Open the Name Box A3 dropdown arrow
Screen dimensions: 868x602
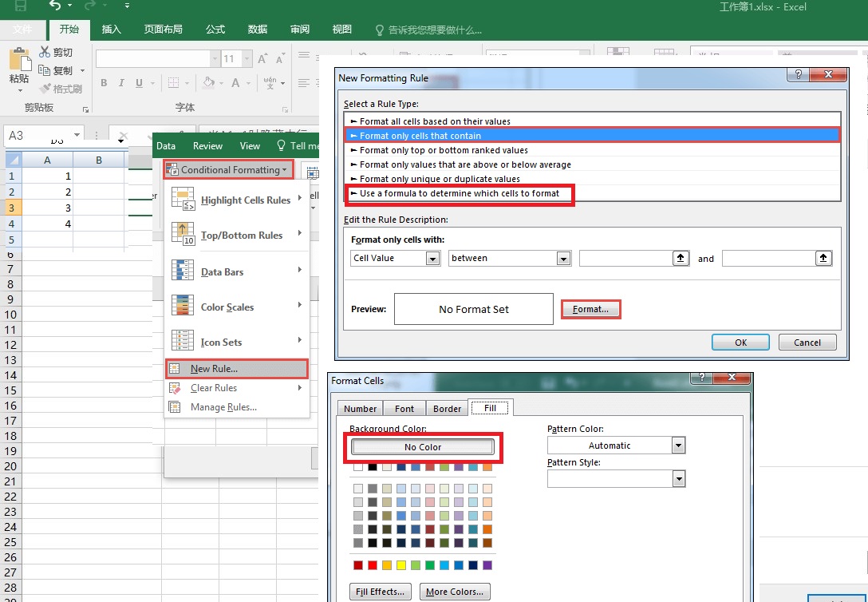click(77, 135)
